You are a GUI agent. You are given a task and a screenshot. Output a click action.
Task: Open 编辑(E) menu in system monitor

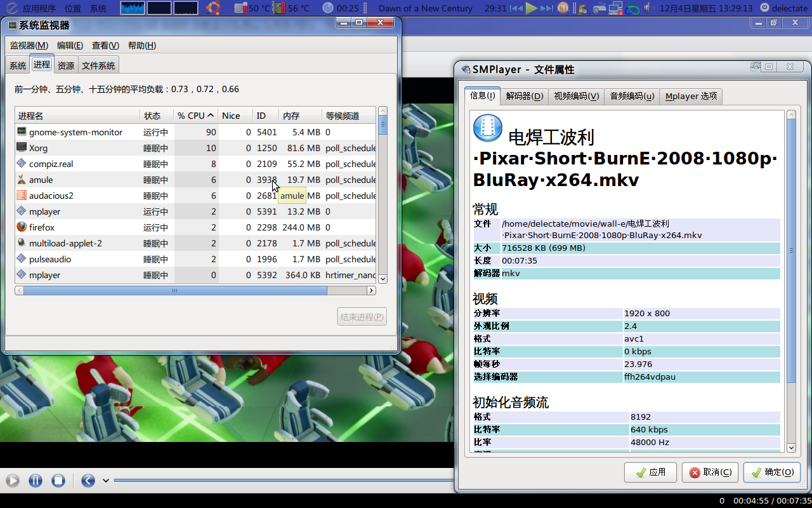point(70,45)
